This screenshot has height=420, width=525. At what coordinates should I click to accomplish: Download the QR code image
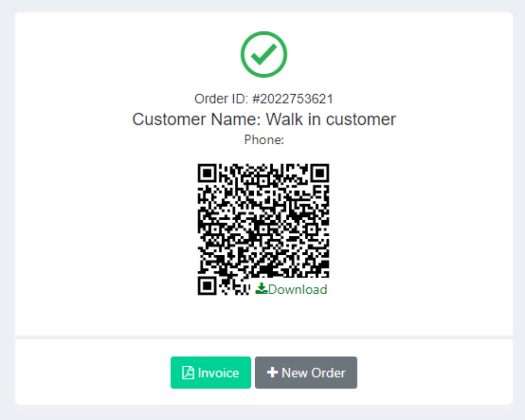(291, 289)
